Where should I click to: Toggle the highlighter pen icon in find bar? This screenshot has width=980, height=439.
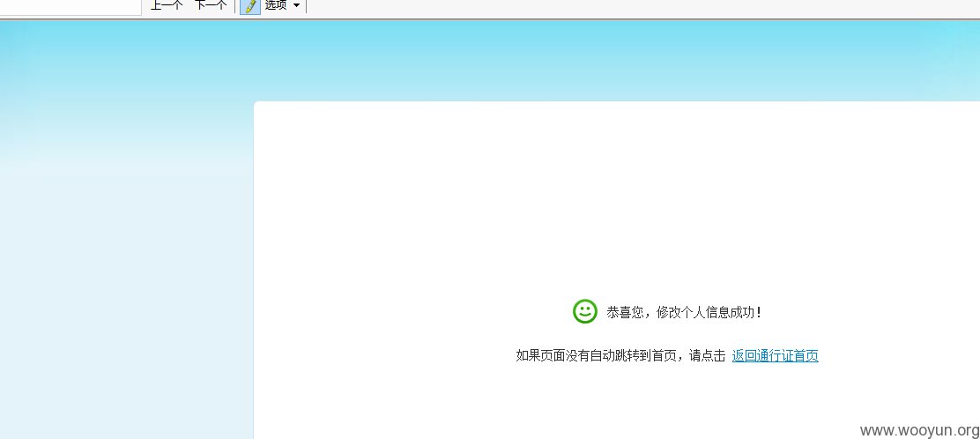point(250,6)
